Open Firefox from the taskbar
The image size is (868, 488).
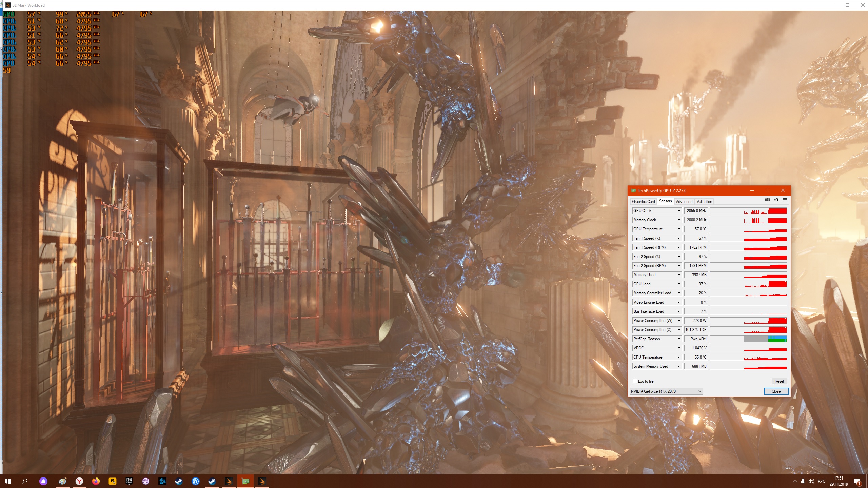click(96, 481)
